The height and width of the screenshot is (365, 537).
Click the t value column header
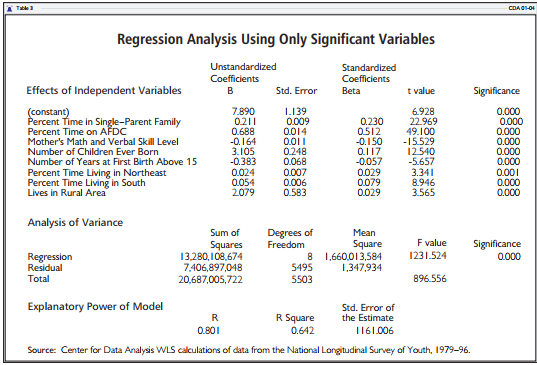[x=421, y=91]
